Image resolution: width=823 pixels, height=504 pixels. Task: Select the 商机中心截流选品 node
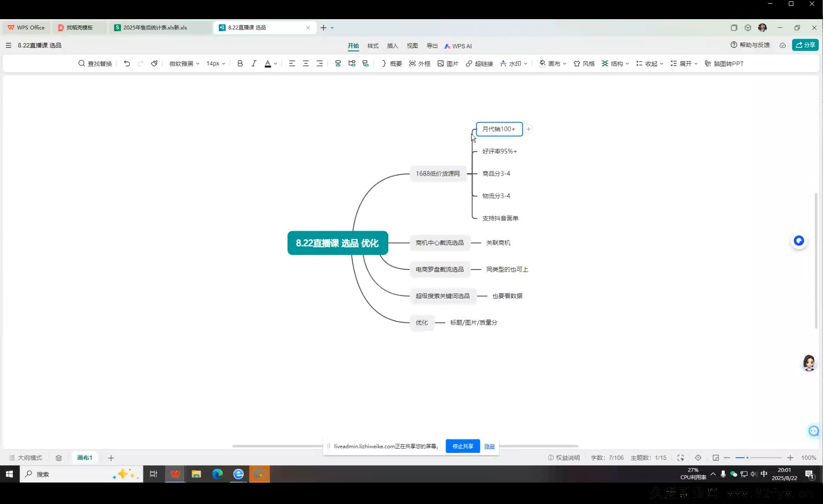[439, 243]
